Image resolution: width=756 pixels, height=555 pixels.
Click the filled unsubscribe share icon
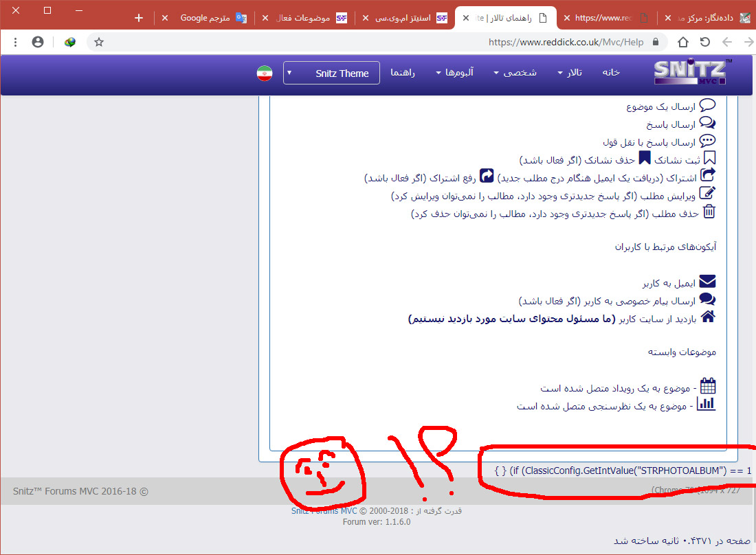point(487,177)
